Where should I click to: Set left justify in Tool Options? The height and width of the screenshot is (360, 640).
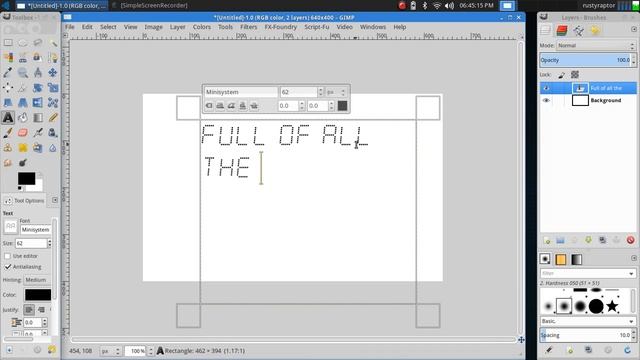tap(29, 310)
